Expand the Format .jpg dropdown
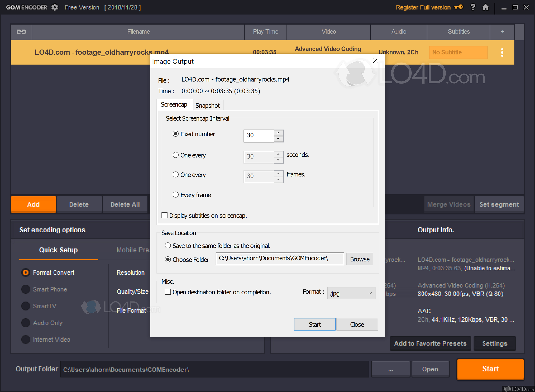 tap(351, 293)
